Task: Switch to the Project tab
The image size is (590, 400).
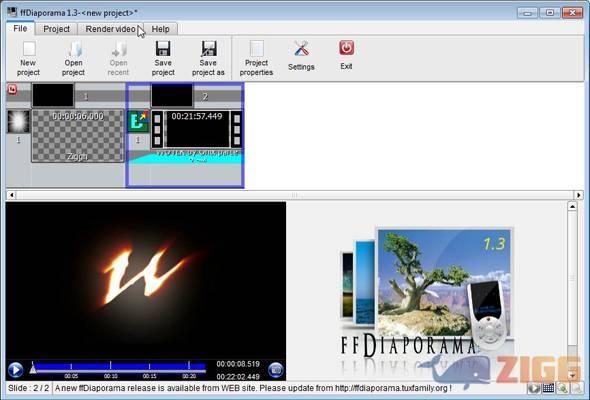Action: tap(56, 29)
